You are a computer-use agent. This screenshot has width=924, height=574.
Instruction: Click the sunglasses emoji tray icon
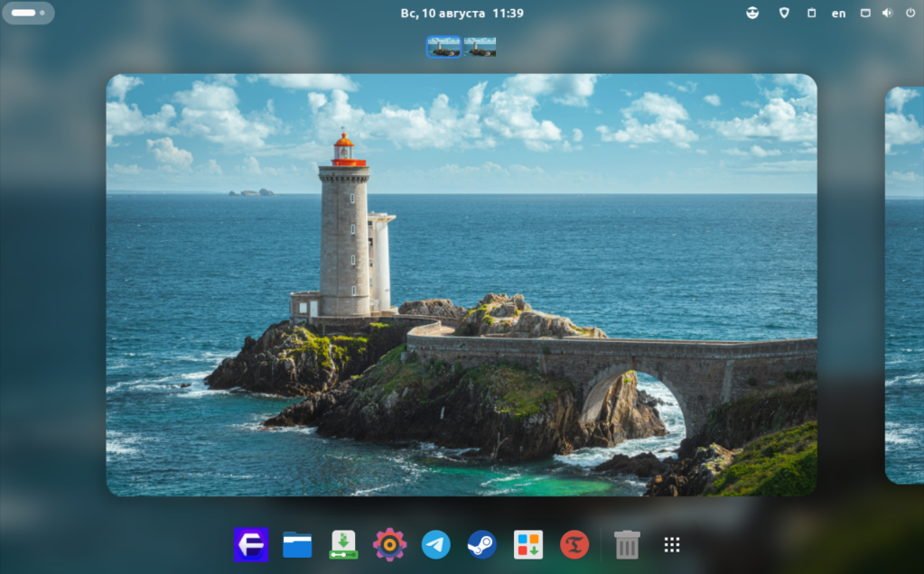pyautogui.click(x=752, y=13)
